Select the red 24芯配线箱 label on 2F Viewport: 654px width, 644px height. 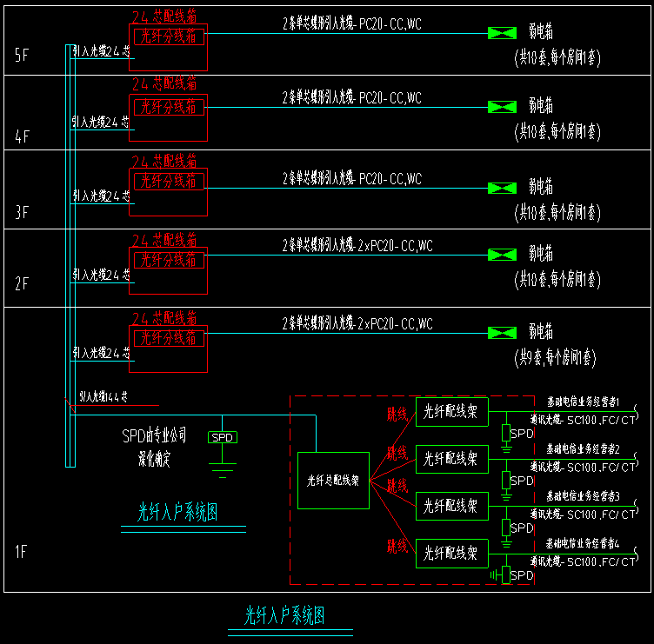click(164, 240)
